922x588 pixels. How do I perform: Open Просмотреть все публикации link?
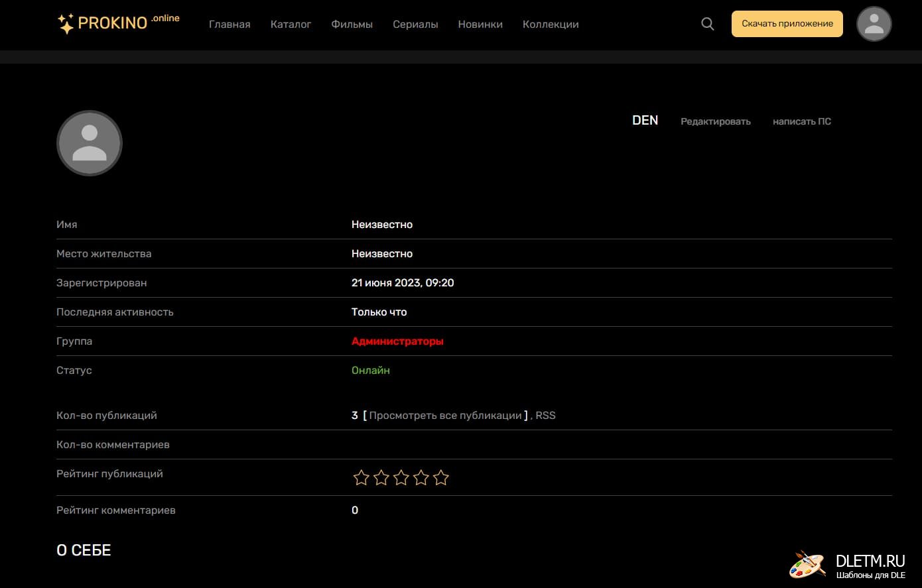coord(445,416)
